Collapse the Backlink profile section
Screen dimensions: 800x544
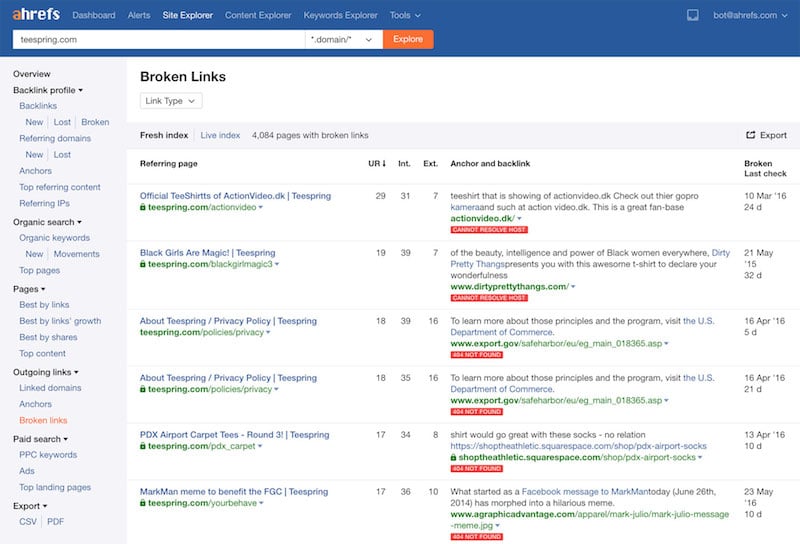point(48,90)
